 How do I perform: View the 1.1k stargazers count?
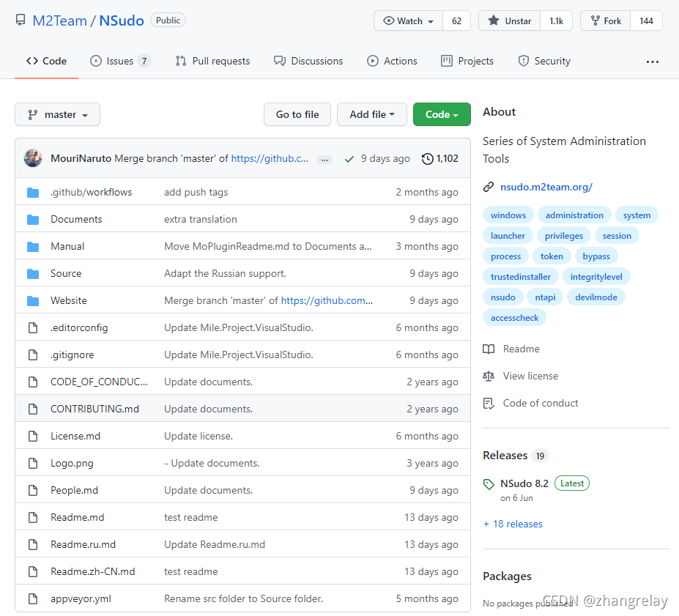click(557, 21)
